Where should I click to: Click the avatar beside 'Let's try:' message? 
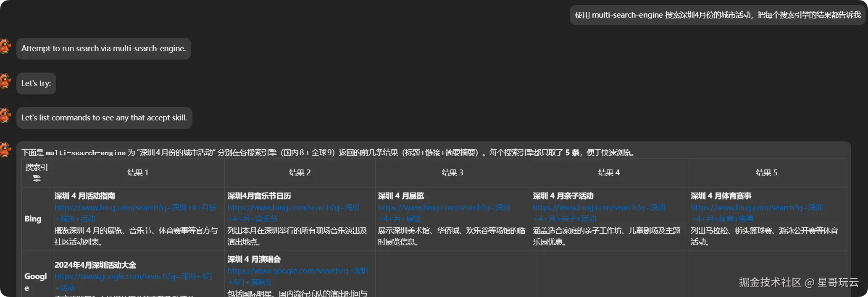(x=5, y=81)
